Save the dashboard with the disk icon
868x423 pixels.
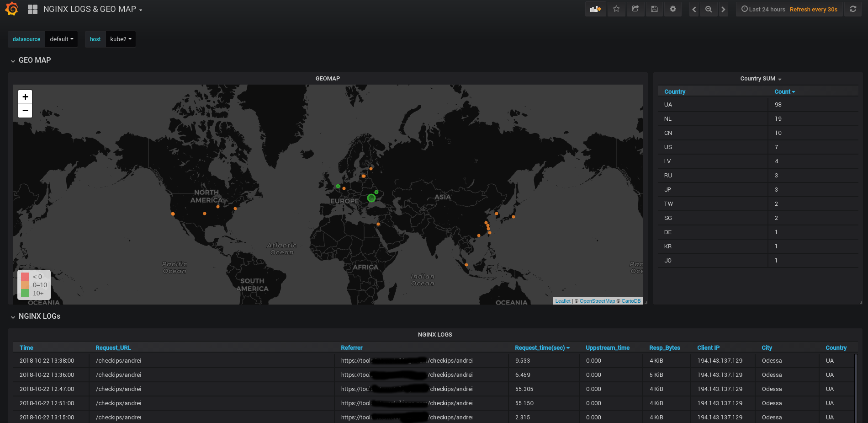654,9
